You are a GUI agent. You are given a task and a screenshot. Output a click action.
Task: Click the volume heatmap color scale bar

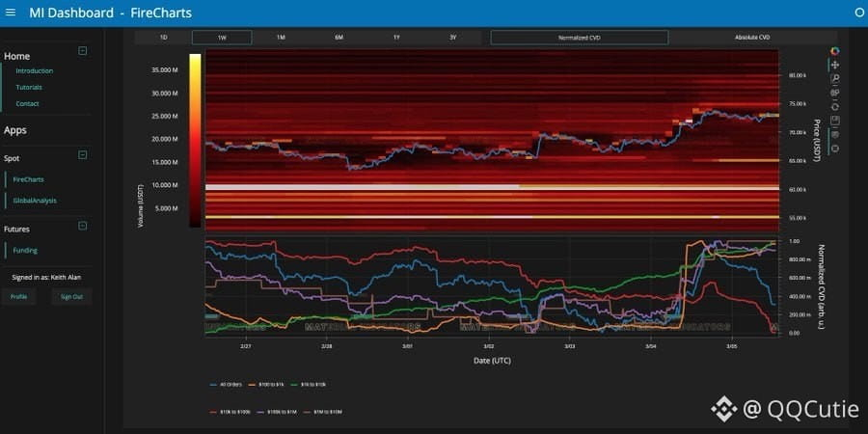point(195,140)
